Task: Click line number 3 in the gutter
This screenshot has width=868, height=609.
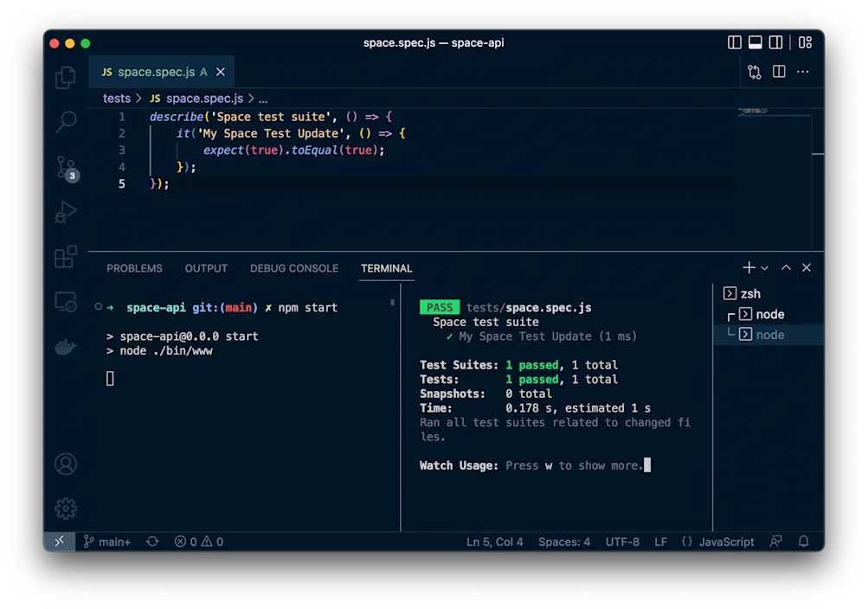Action: [122, 151]
